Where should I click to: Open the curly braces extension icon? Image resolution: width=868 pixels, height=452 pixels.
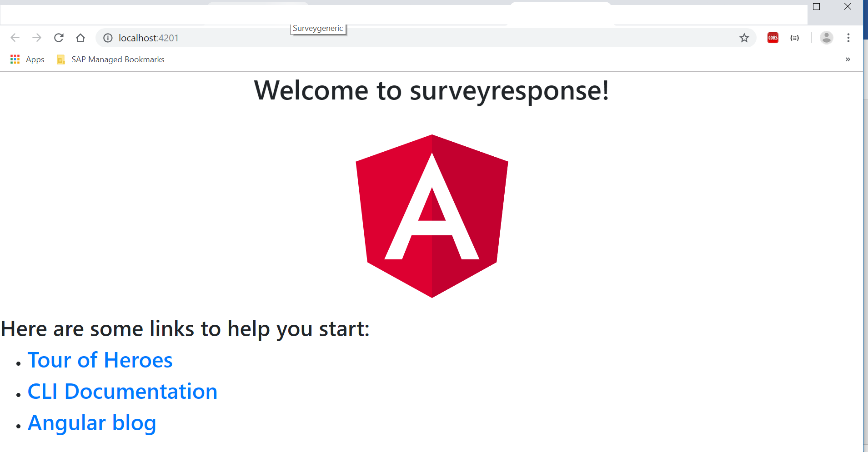(794, 38)
